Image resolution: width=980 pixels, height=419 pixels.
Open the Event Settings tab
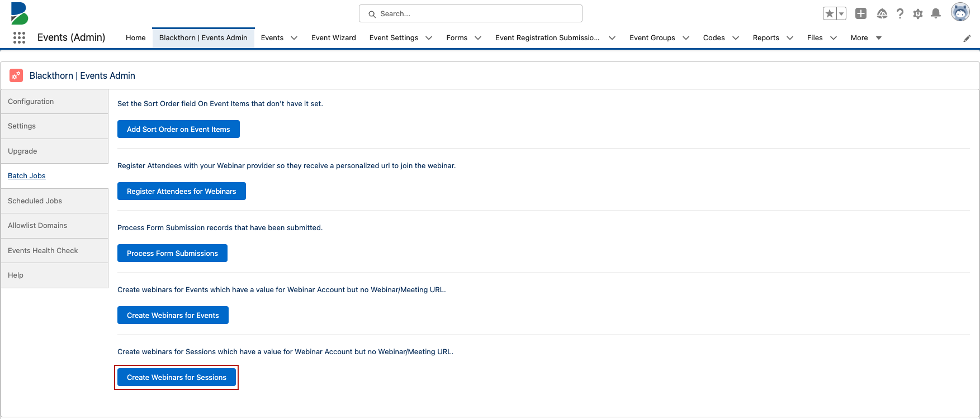(x=394, y=37)
